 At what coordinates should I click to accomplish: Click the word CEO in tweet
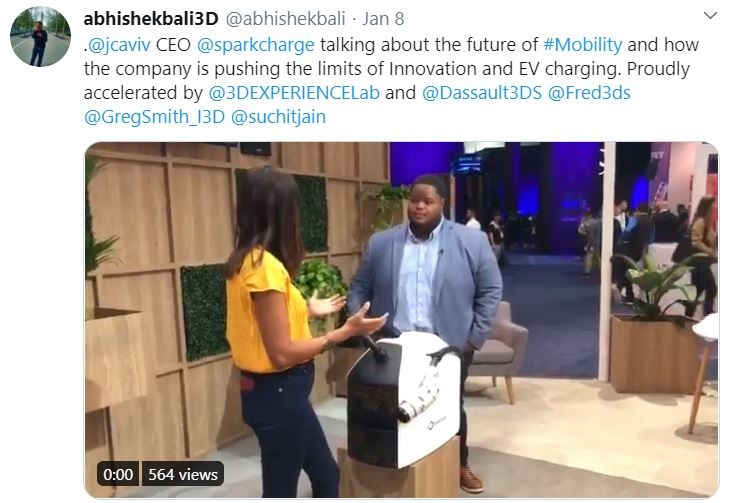coord(173,45)
